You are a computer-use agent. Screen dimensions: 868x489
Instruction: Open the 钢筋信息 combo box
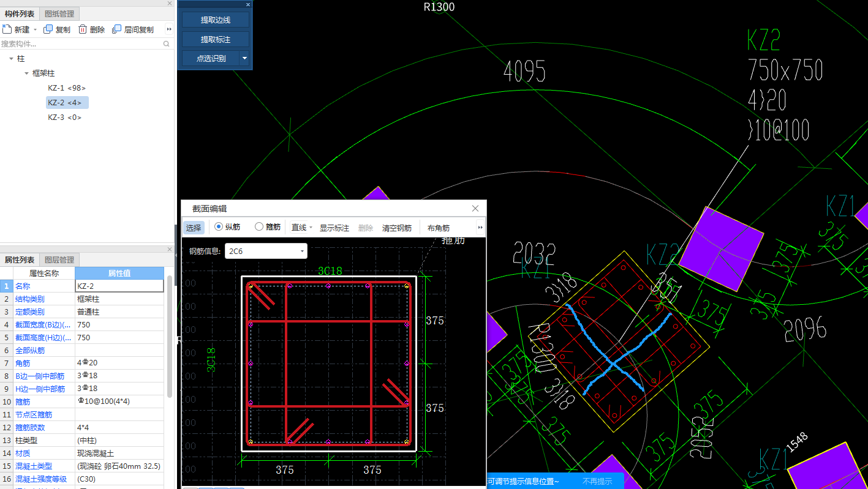coord(266,251)
